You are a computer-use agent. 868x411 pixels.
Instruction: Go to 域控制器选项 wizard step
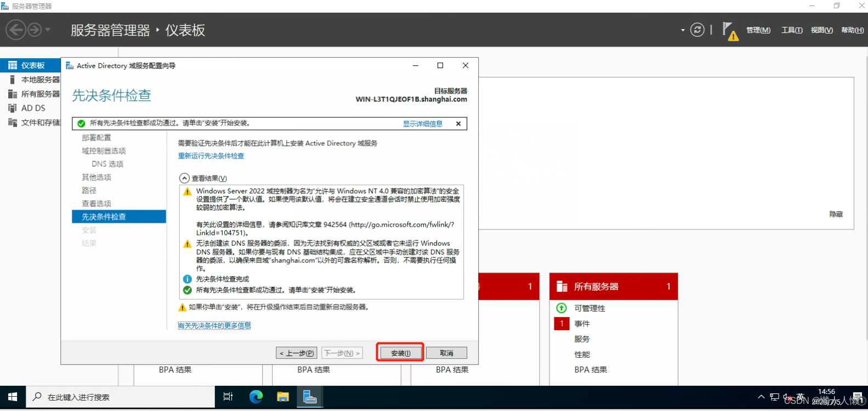point(104,151)
